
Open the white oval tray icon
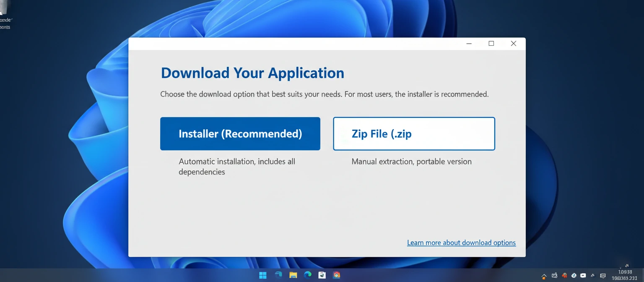tap(583, 275)
